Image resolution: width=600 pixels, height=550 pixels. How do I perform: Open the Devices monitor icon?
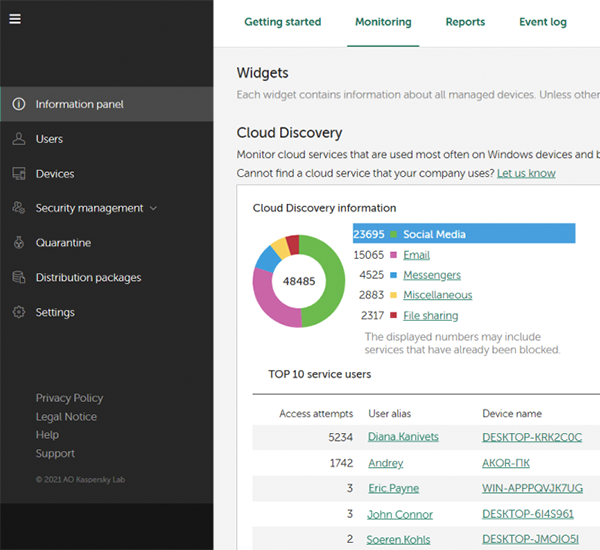tap(19, 173)
